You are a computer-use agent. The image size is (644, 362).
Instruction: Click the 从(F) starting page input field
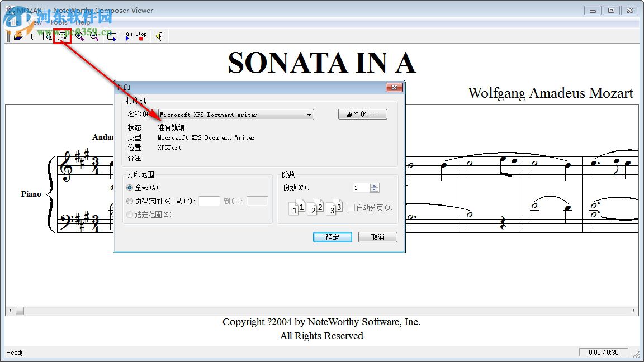pyautogui.click(x=209, y=201)
